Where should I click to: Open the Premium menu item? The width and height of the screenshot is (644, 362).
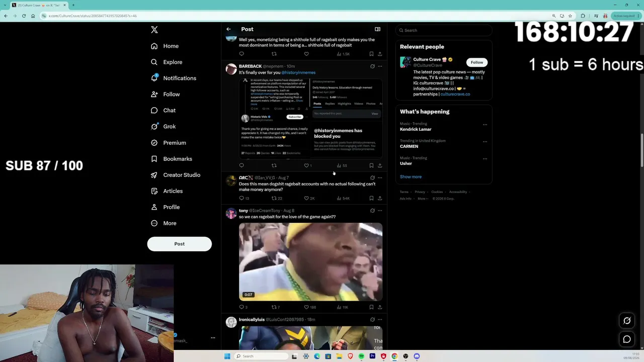[168, 143]
